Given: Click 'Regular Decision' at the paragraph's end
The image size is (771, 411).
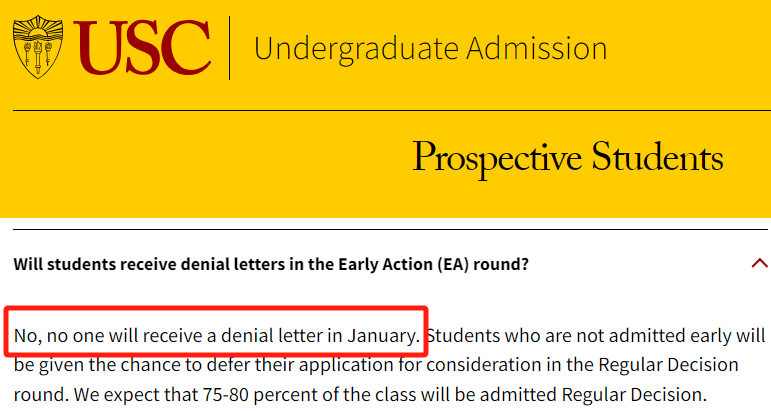Looking at the screenshot, I should coord(633,394).
